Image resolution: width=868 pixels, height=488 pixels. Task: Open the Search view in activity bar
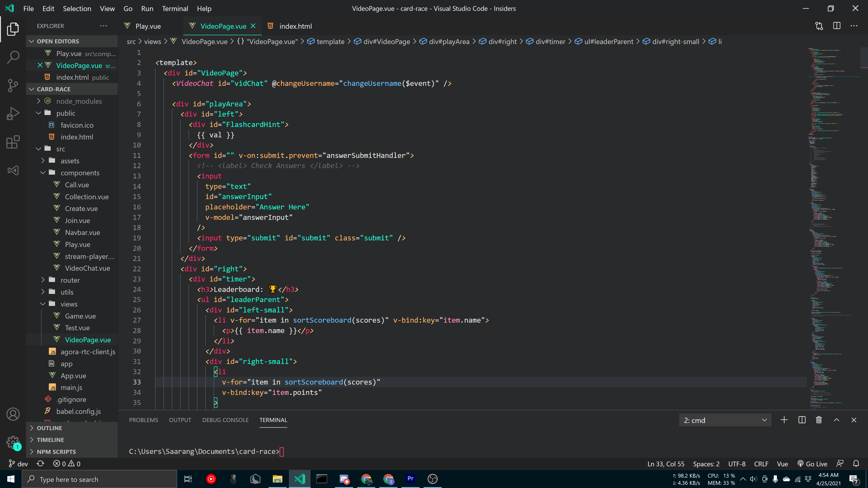coord(13,57)
